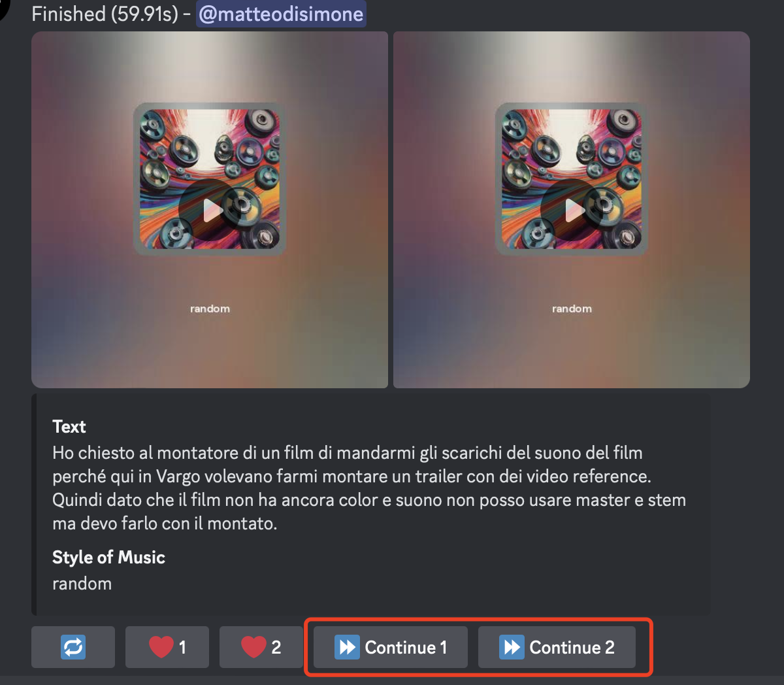Open the left song cover thumbnail
Image resolution: width=784 pixels, height=685 pixels.
210,179
